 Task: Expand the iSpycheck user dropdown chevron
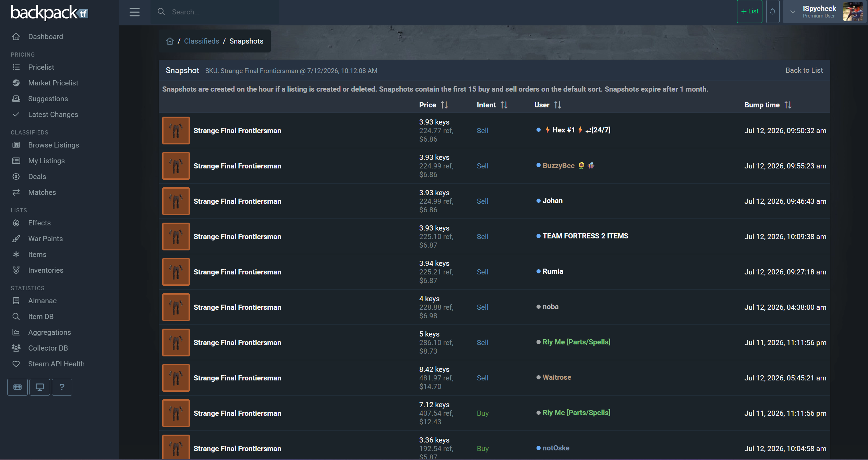coord(793,12)
